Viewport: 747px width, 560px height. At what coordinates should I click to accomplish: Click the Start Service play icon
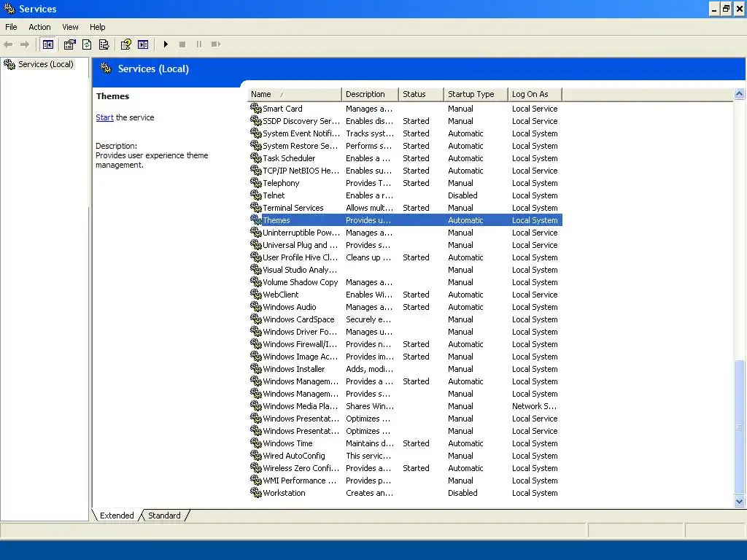tap(166, 44)
